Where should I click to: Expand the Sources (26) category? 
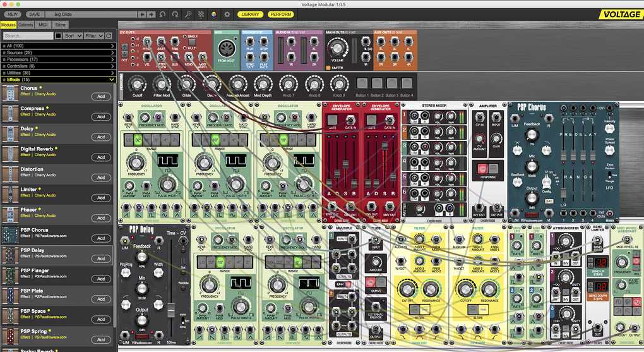coord(58,52)
